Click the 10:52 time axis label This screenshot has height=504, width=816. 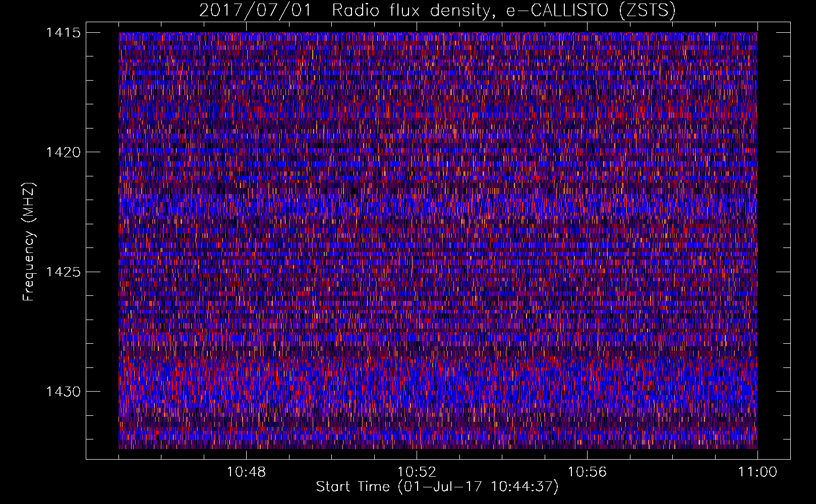point(417,472)
